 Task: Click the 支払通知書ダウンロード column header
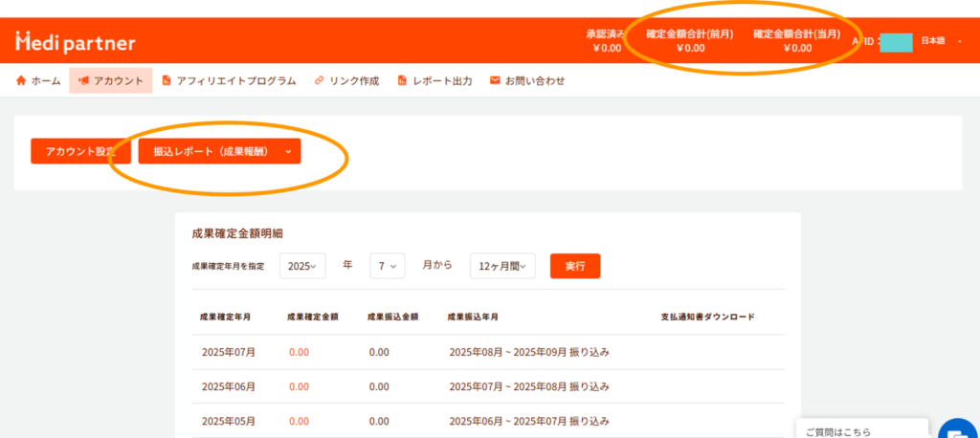click(707, 317)
